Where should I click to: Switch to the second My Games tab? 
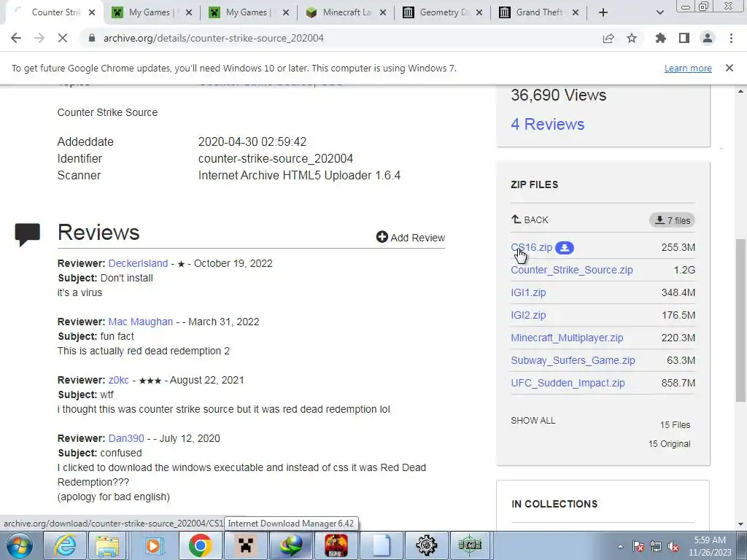pos(248,12)
